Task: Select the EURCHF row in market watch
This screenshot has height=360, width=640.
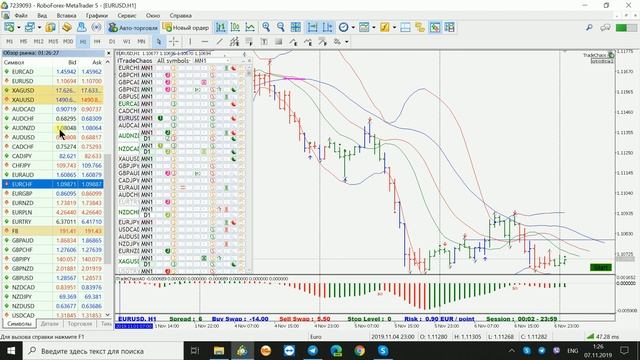Action: (x=53, y=184)
